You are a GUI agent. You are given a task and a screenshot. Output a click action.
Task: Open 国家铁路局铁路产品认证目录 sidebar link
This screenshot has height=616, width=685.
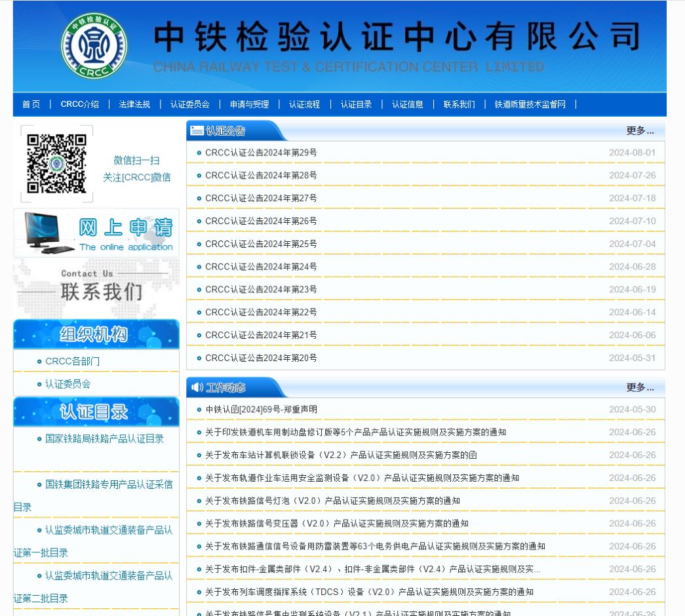coord(104,438)
